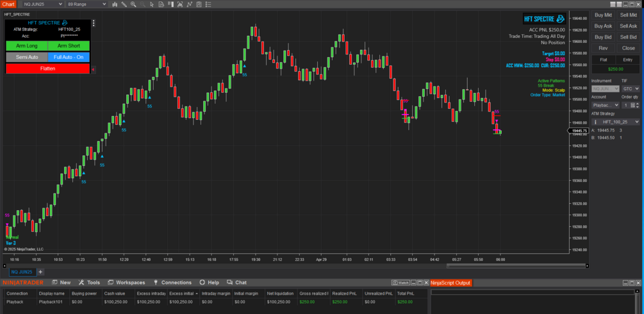Open the indicators icon in chart toolbar

tap(180, 4)
